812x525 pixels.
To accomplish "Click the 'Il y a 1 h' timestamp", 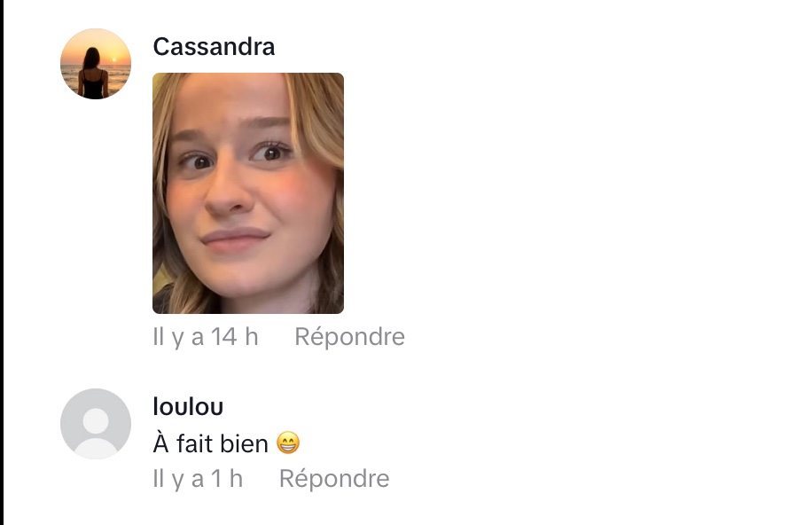I will tap(198, 478).
